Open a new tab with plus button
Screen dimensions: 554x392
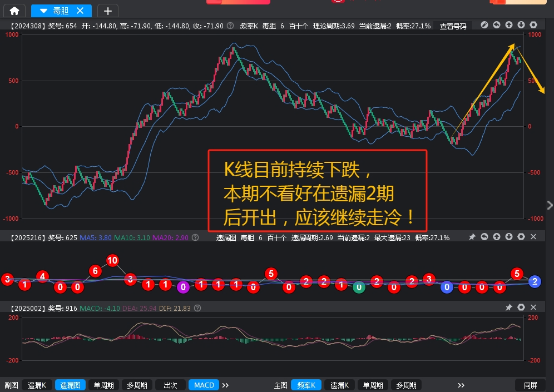coord(108,11)
